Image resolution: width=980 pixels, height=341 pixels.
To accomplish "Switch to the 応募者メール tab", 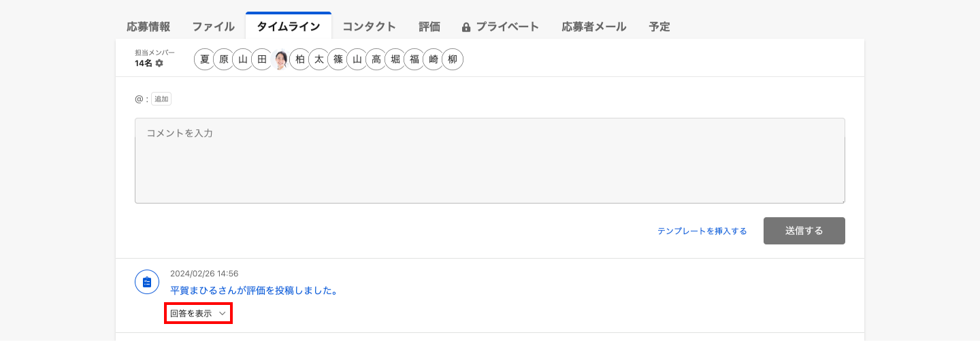I will tap(593, 27).
